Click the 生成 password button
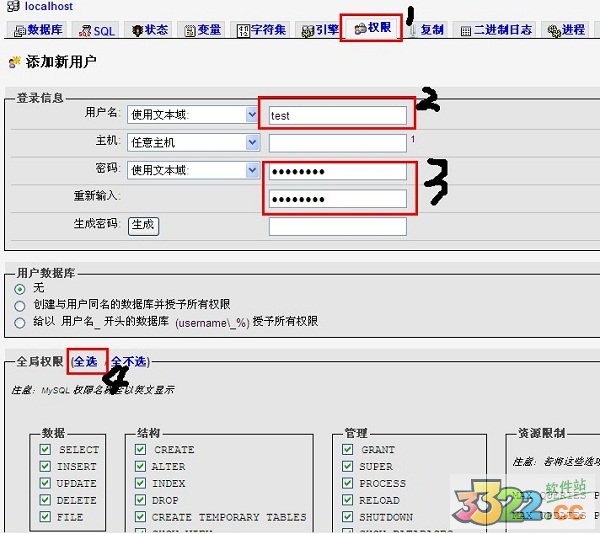The height and width of the screenshot is (534, 600). [x=143, y=226]
